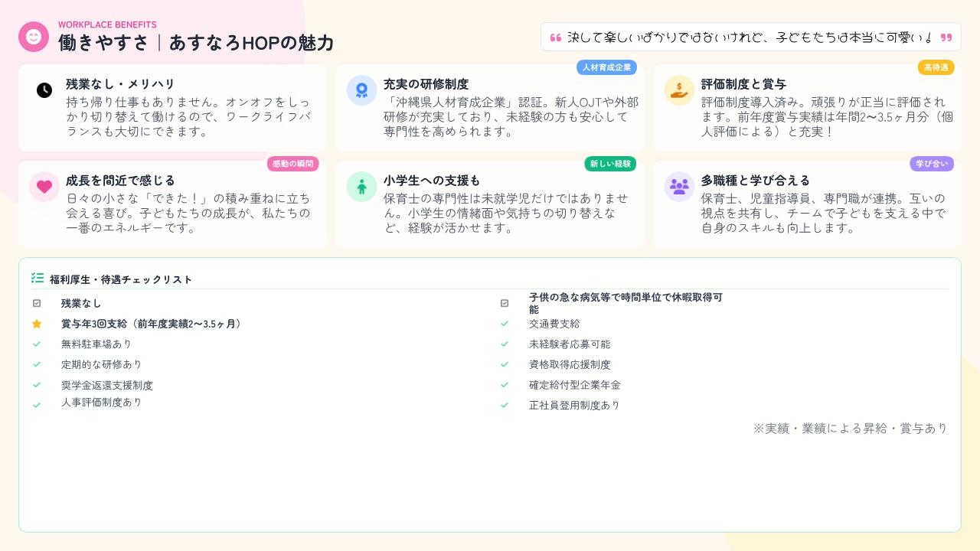The height and width of the screenshot is (551, 980).
Task: Click the 学び合い purple badge
Action: coord(931,164)
